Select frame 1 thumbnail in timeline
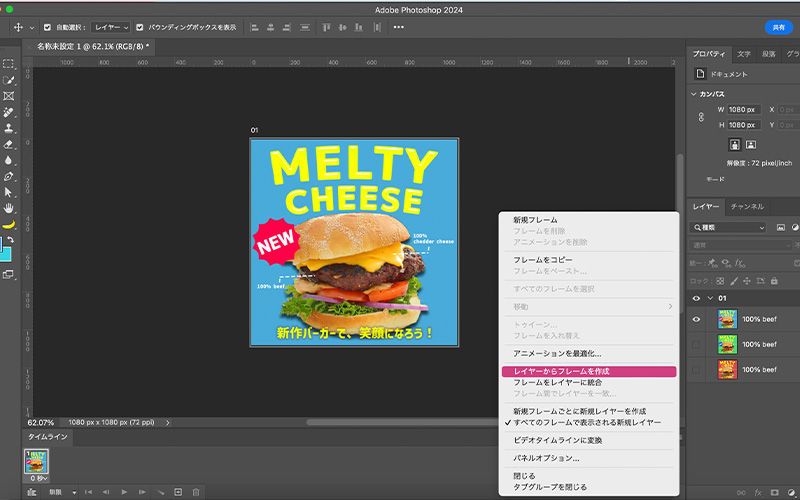Viewport: 800px width, 500px height. click(x=35, y=460)
